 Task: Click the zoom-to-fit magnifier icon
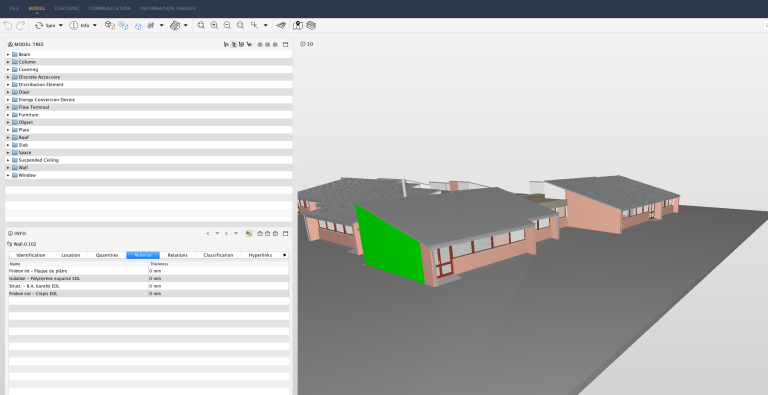[x=201, y=25]
